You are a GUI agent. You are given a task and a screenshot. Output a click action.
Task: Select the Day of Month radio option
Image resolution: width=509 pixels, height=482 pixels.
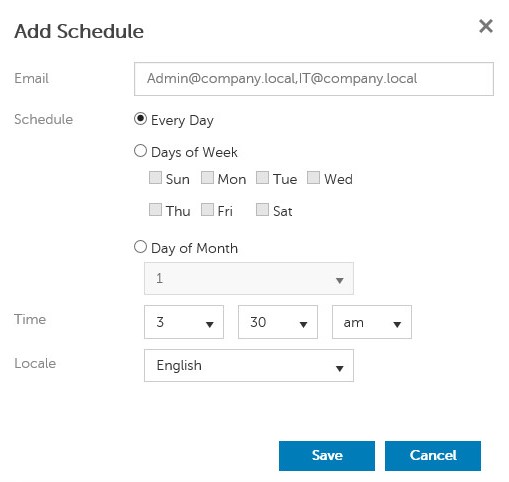(x=140, y=247)
